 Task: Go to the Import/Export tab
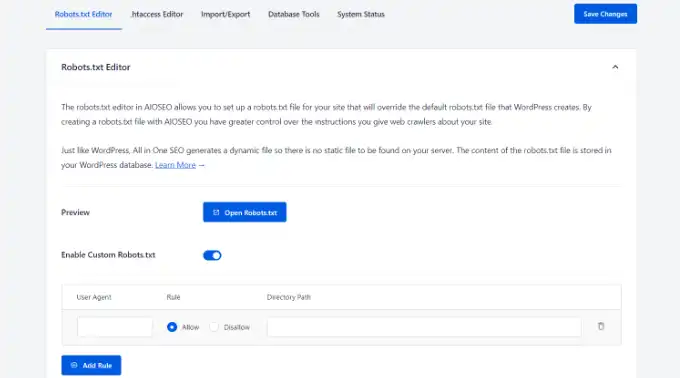pos(226,14)
